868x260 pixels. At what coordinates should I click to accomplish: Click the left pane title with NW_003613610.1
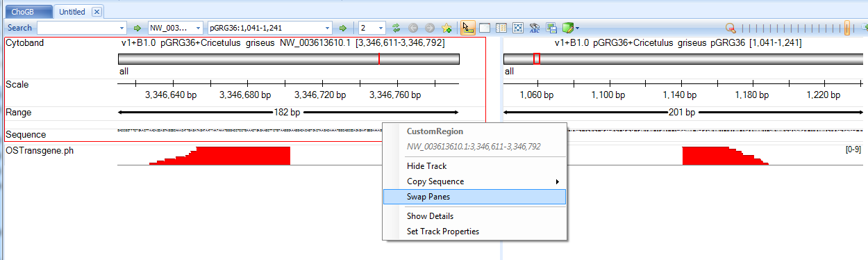283,42
